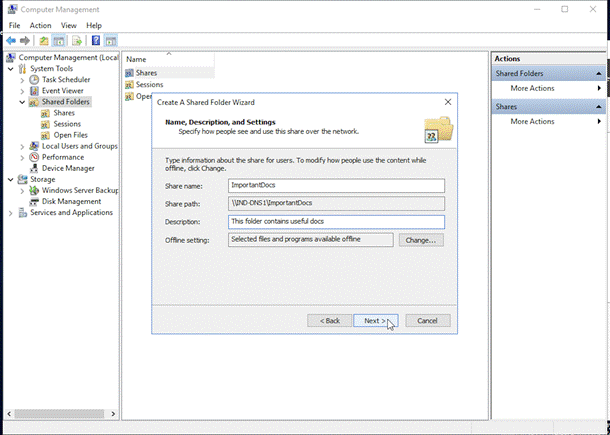Click tree pane horizontal scrollbar track
The height and width of the screenshot is (435, 610).
coord(59,414)
